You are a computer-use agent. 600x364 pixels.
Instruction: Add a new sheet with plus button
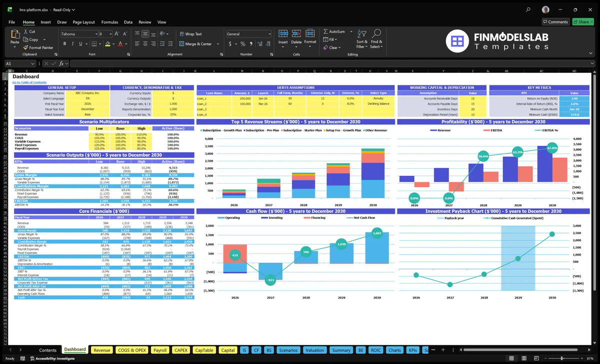(x=442, y=350)
